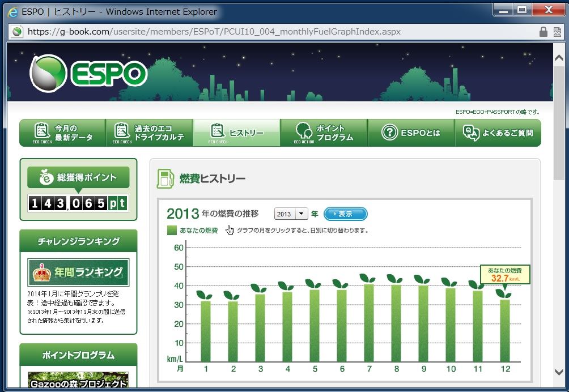This screenshot has width=569, height=392.
Task: Click the hand pointer icon in graph hint
Action: (230, 230)
